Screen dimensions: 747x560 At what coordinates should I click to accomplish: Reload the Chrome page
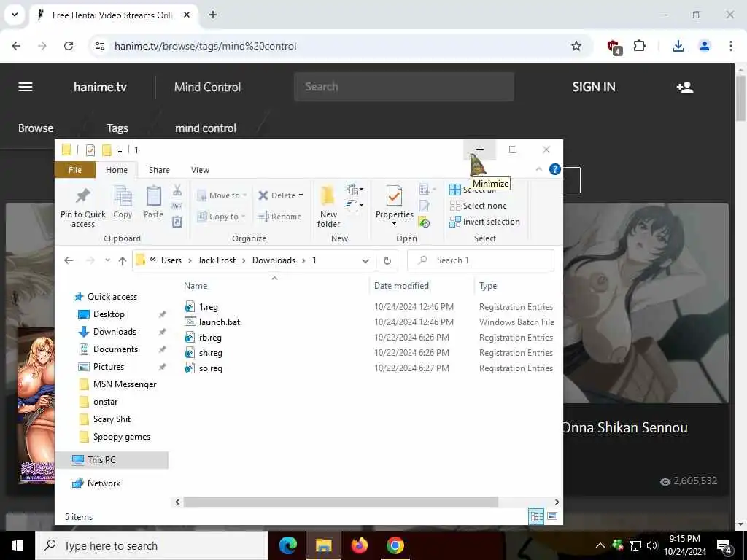click(x=69, y=46)
